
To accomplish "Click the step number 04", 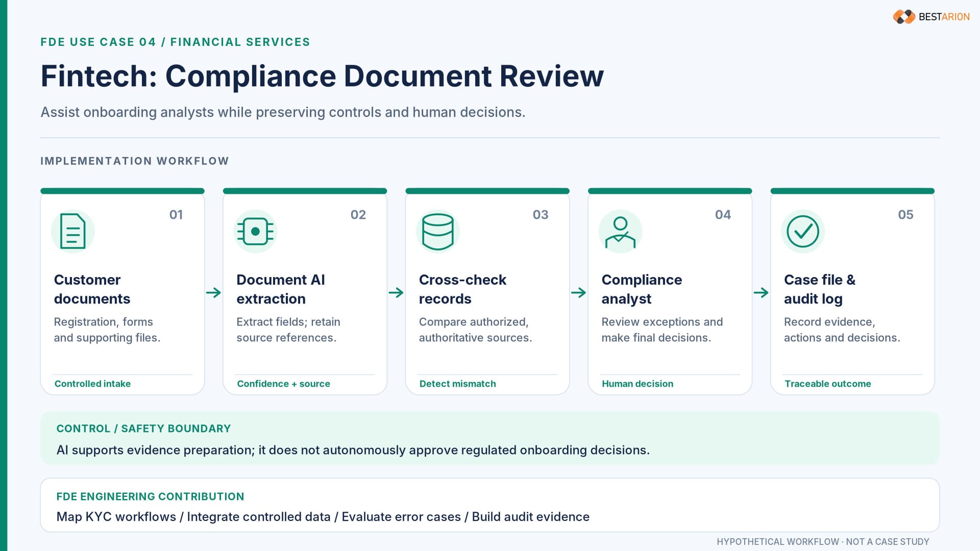I will 723,215.
